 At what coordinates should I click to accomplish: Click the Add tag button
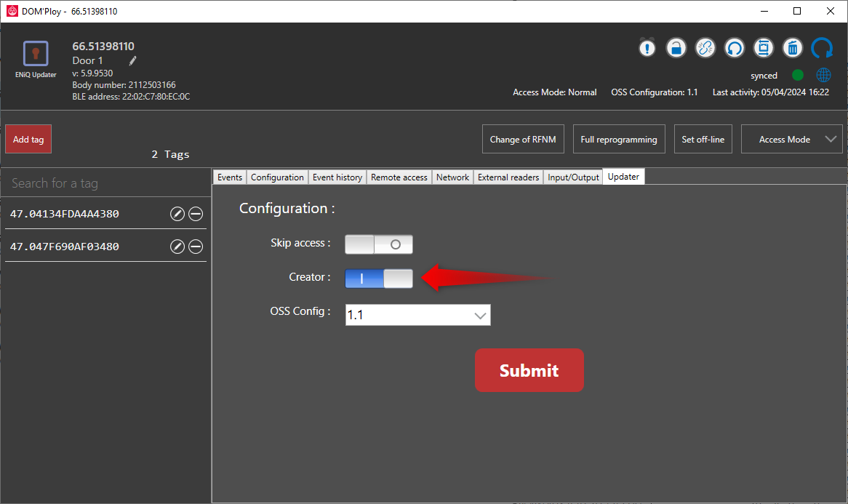[x=28, y=140]
